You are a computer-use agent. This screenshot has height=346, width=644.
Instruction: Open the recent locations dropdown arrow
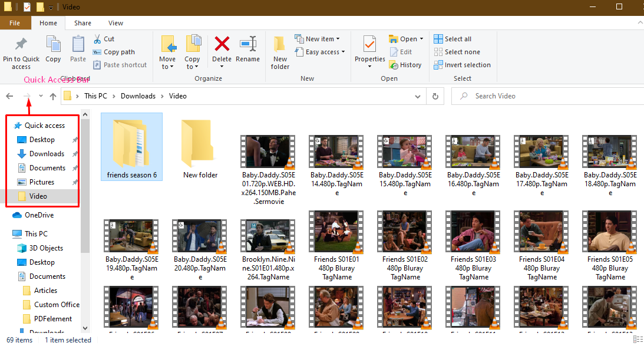tap(41, 96)
